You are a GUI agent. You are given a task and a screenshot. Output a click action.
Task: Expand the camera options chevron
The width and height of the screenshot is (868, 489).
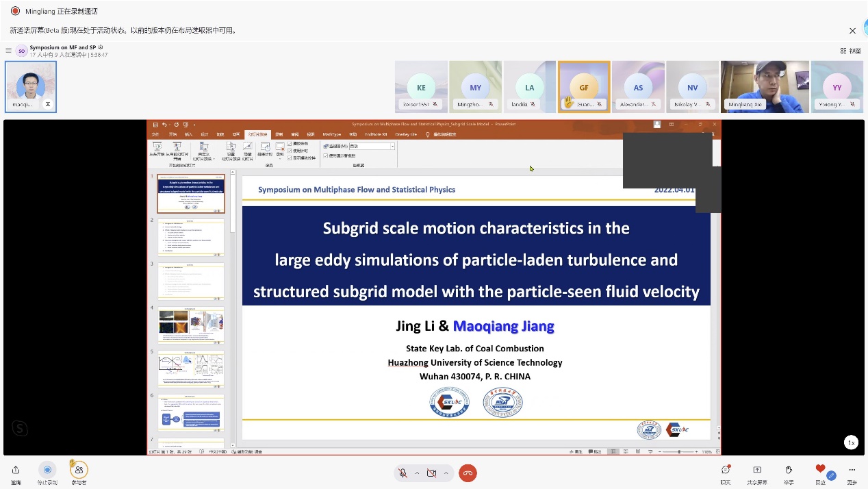pos(446,473)
